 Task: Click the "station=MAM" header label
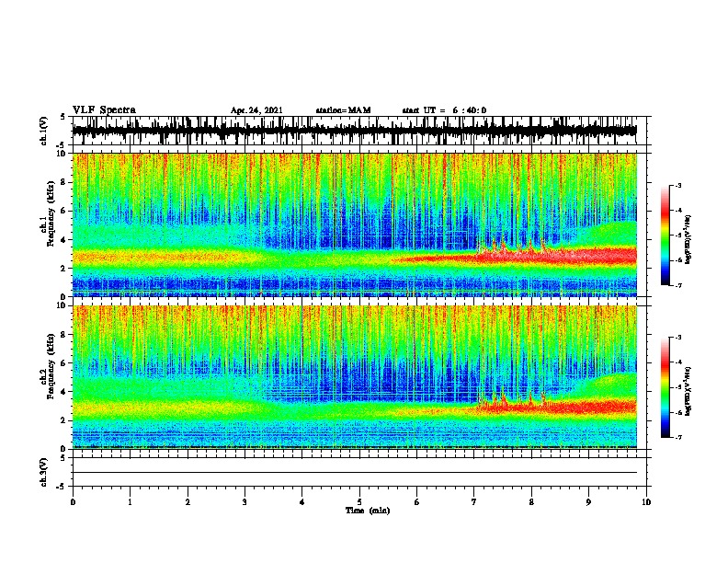[x=343, y=110]
